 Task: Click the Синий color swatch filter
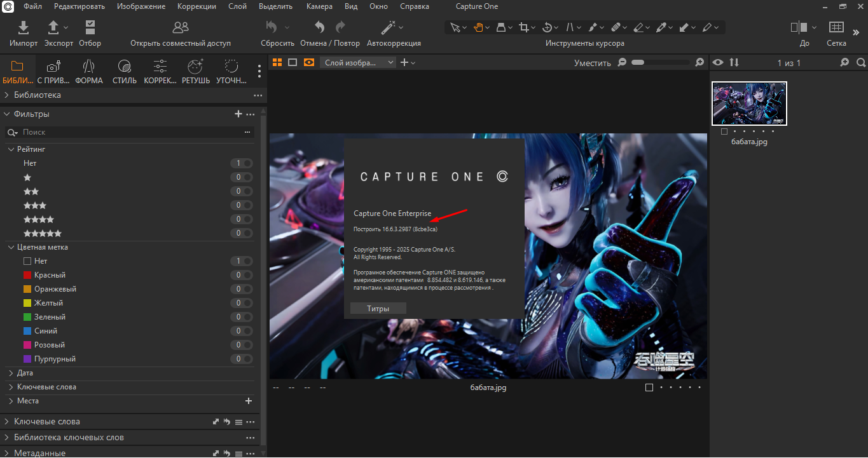tap(27, 331)
